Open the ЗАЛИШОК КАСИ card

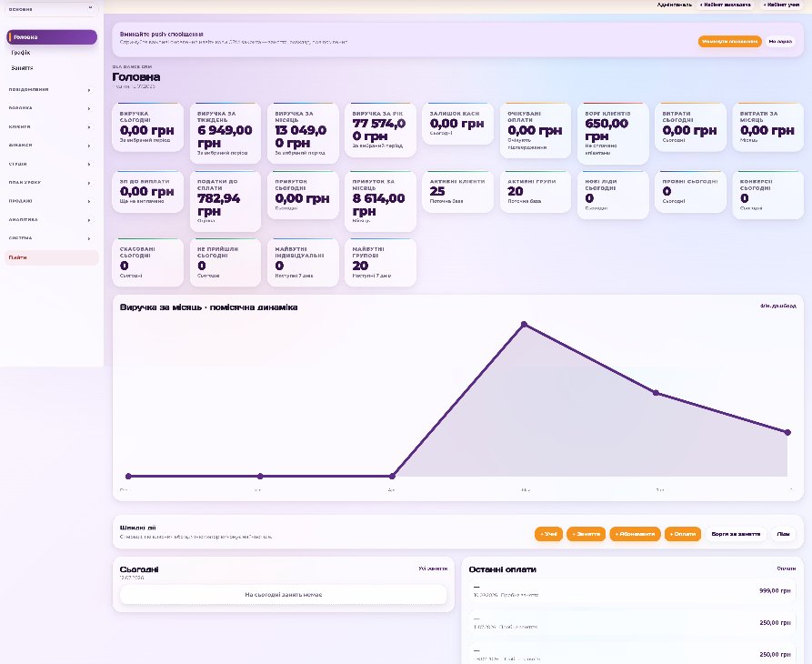pos(457,124)
